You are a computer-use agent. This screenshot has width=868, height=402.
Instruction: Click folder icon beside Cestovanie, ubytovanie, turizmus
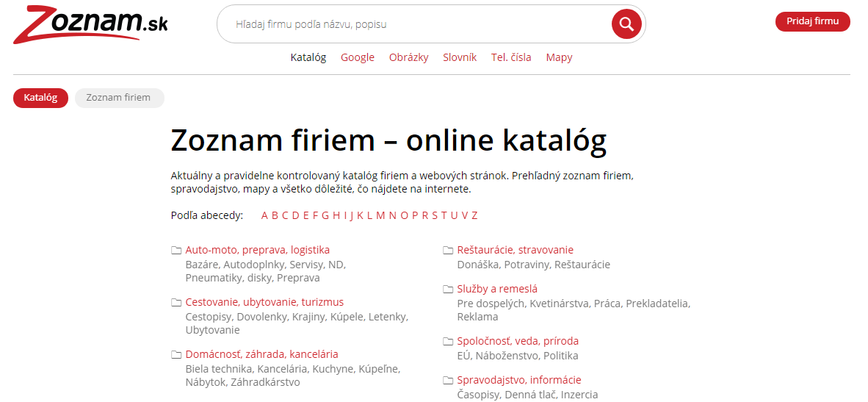coord(176,302)
